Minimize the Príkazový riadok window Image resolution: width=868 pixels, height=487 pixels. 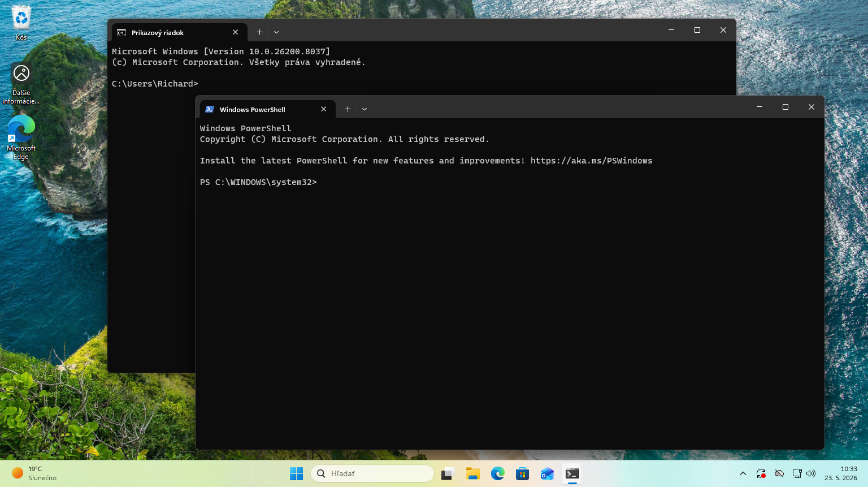pos(671,30)
